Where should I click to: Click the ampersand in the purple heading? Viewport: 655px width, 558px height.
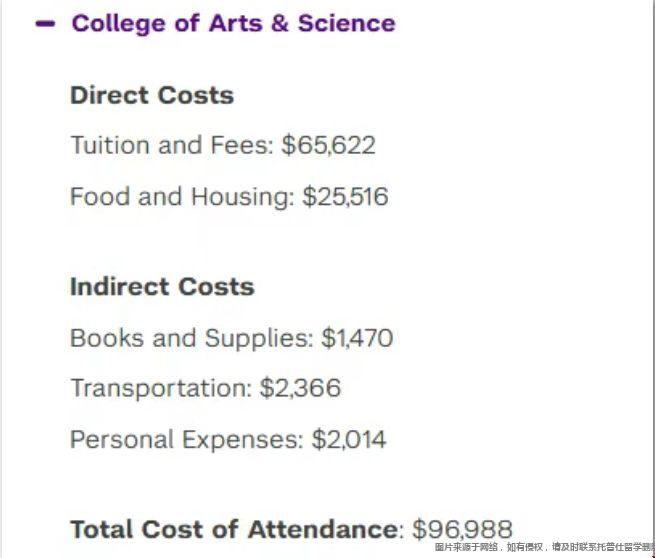click(x=279, y=23)
